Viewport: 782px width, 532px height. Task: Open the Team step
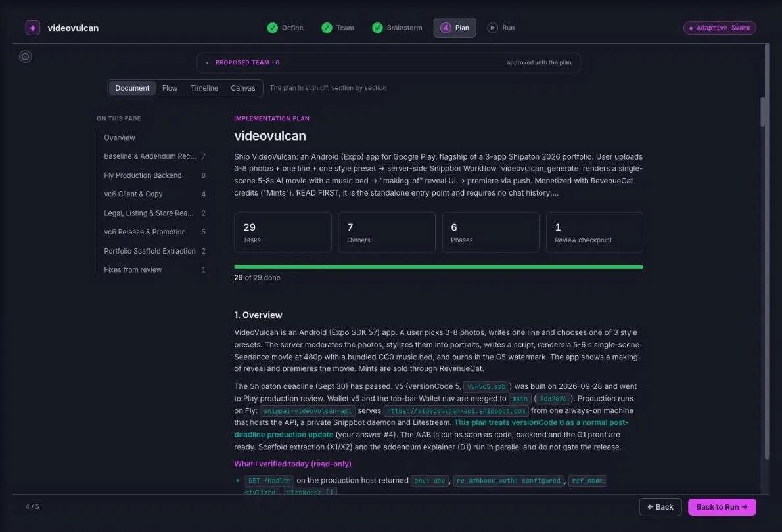(x=338, y=28)
